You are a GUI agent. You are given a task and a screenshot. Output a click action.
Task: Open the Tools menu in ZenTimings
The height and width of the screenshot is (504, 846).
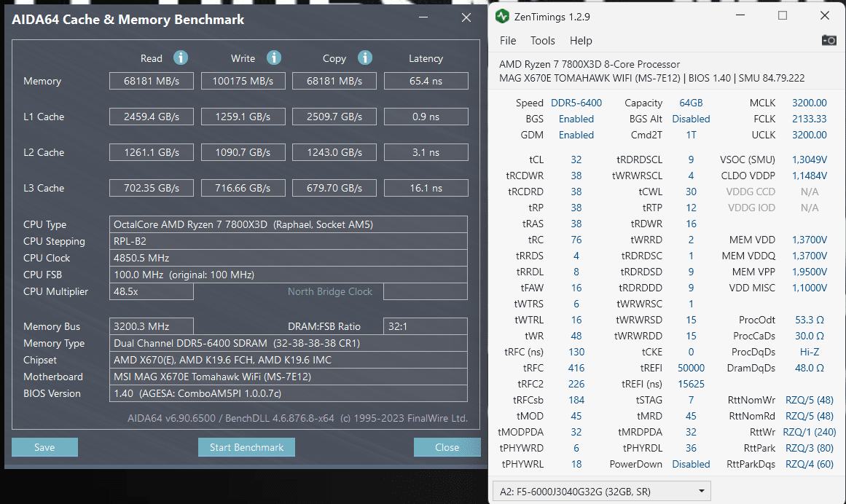pyautogui.click(x=542, y=41)
